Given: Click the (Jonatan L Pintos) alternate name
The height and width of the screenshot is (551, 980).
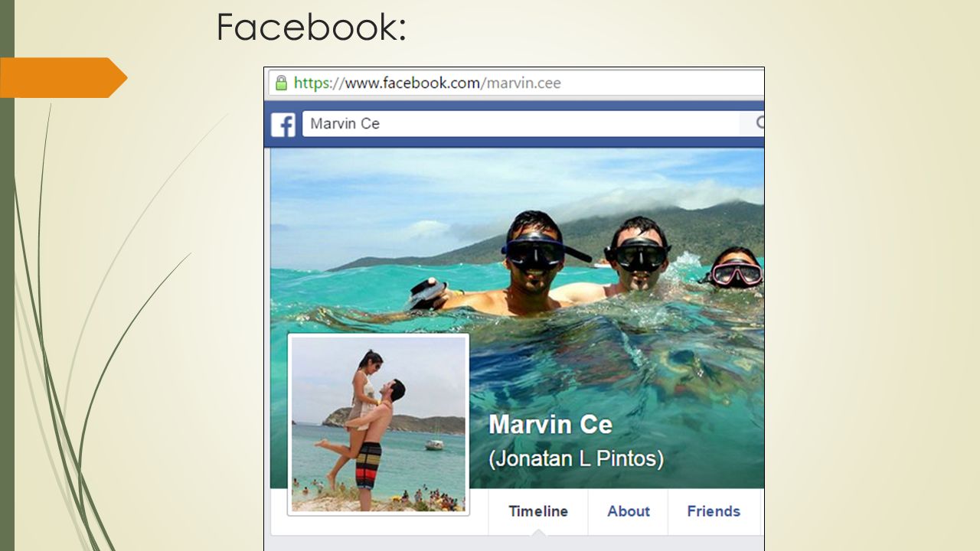Looking at the screenshot, I should 576,458.
